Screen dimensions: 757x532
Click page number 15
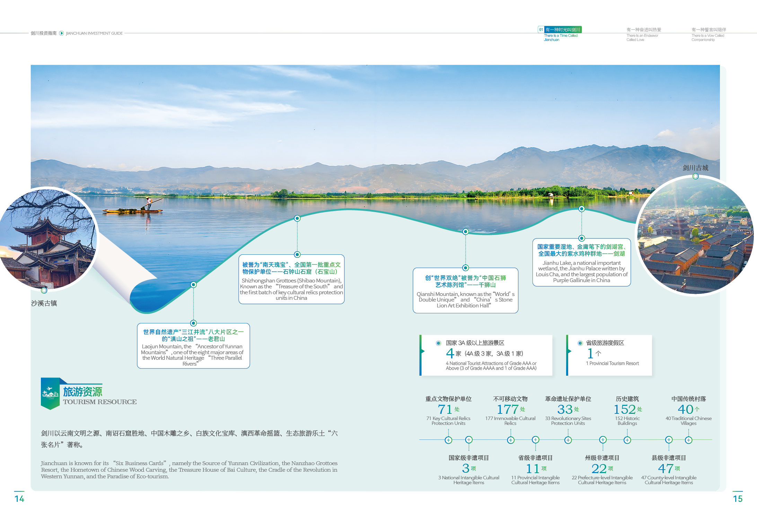pyautogui.click(x=738, y=499)
